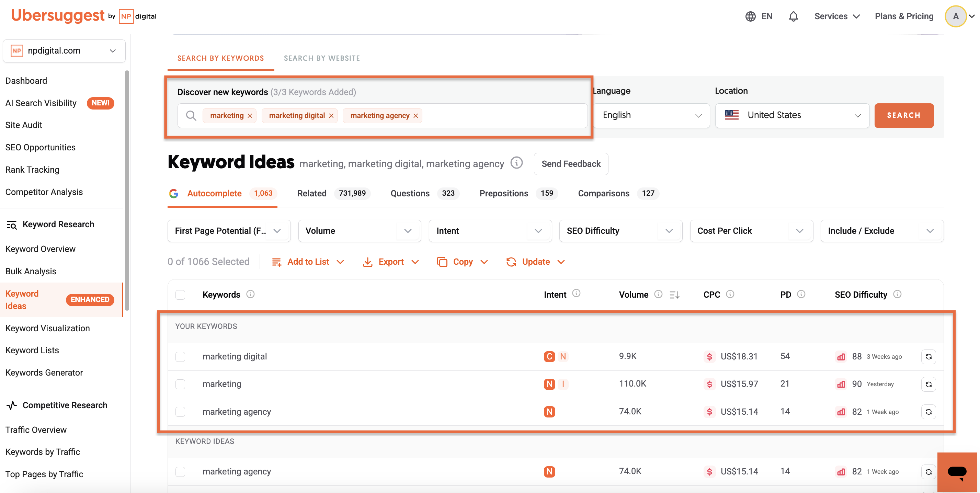The height and width of the screenshot is (493, 980).
Task: Check the select-all checkbox in table header
Action: tap(180, 295)
